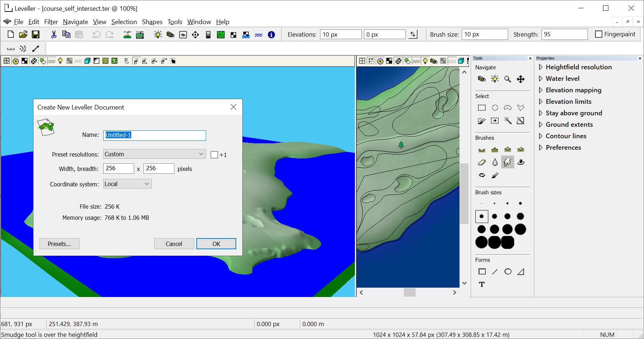This screenshot has height=339, width=644.
Task: Open the Selection menu
Action: [x=124, y=22]
